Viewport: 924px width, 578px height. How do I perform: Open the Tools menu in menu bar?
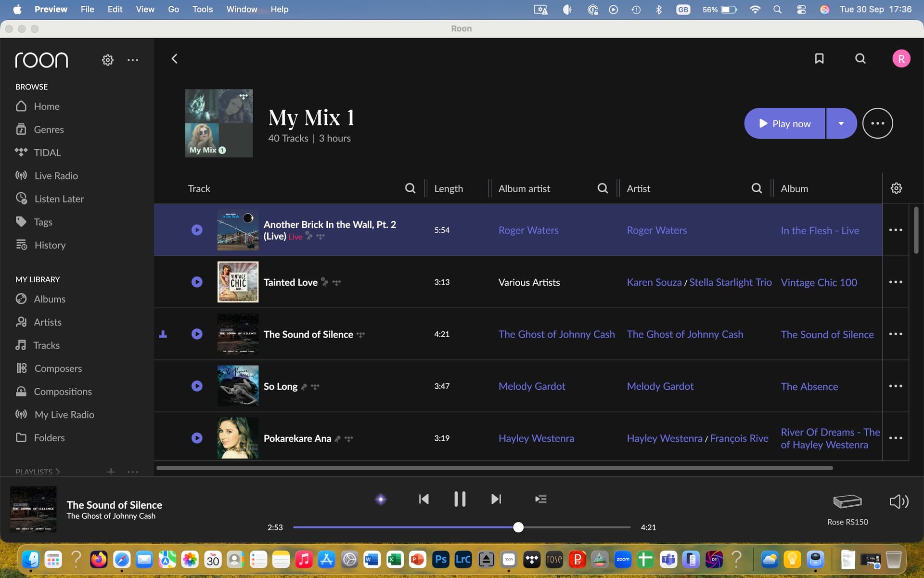(x=202, y=9)
